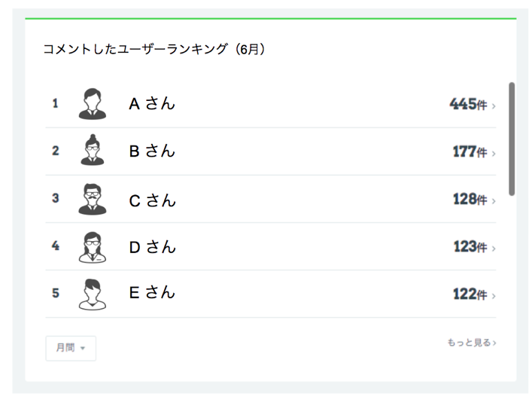
Task: Click the ranking list scrollbar
Action: click(512, 139)
